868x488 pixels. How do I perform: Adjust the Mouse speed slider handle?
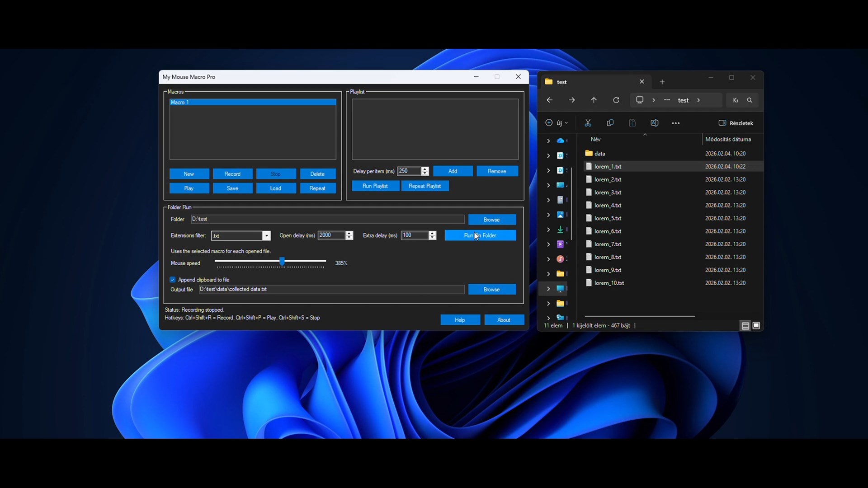[282, 262]
